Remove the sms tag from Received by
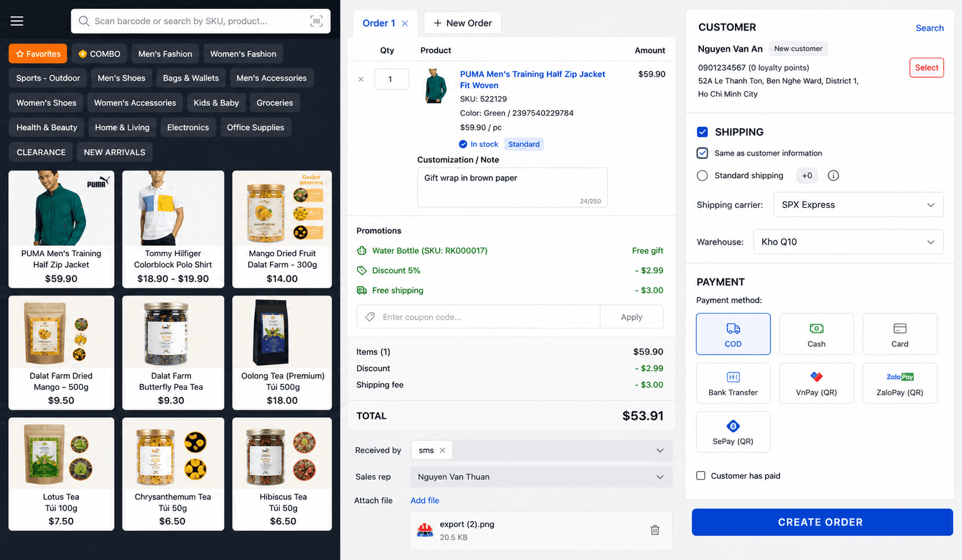 (443, 450)
